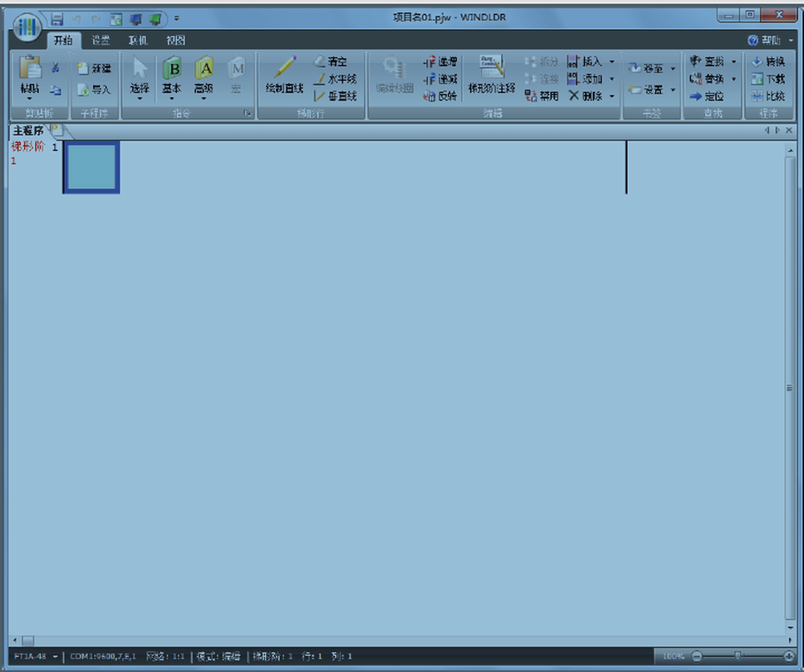
Task: Expand the 移至 dropdown arrow
Action: [x=673, y=69]
